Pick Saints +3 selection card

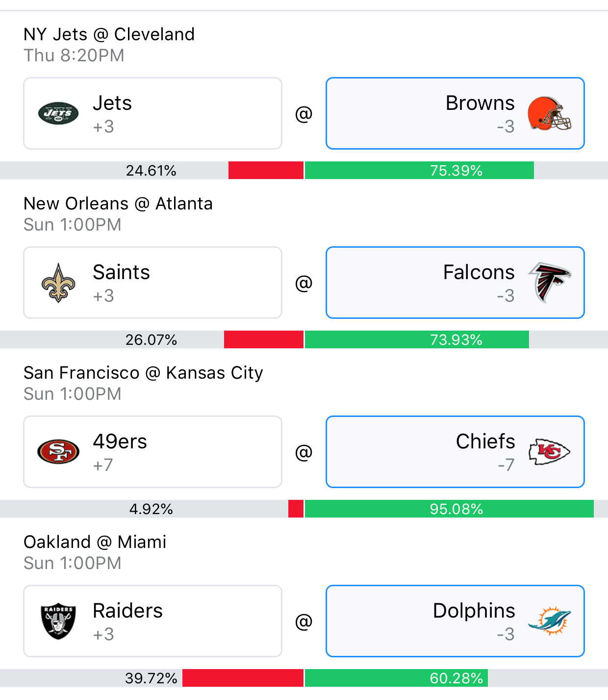152,283
